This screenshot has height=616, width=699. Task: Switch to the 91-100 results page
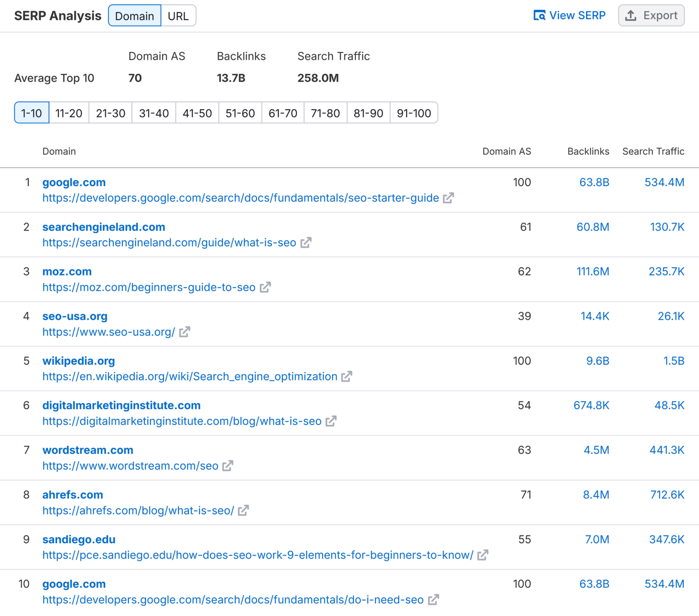(414, 112)
